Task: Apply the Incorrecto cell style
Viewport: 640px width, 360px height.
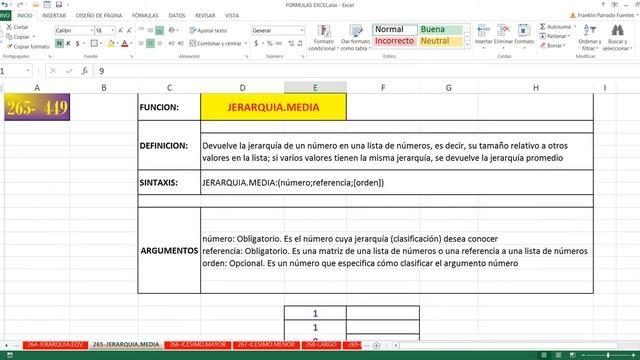Action: point(395,41)
